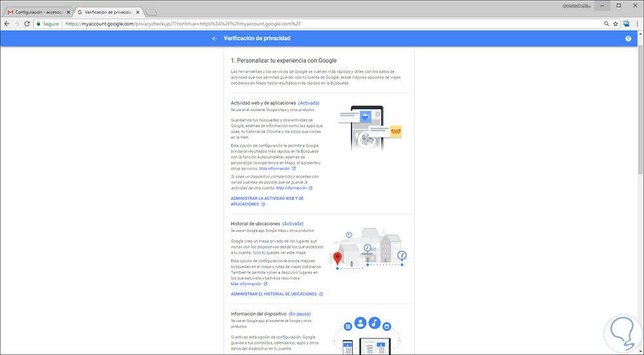Bookmark this page with the star icon
The image size is (644, 355).
tap(616, 24)
